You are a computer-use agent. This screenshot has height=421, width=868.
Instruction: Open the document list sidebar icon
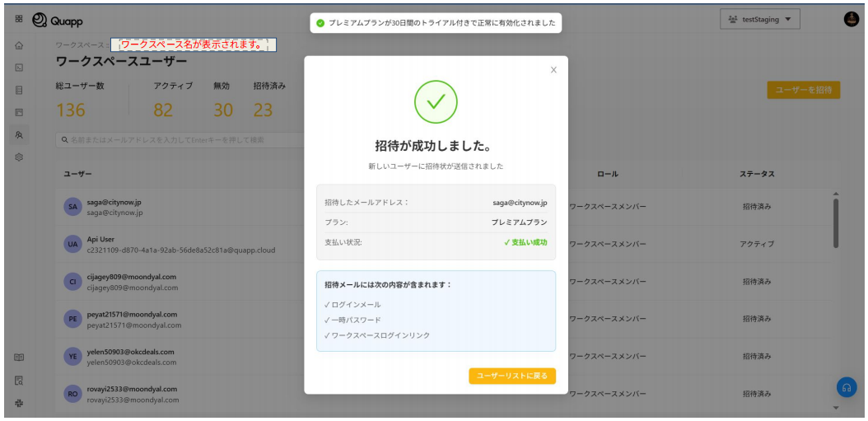19,90
